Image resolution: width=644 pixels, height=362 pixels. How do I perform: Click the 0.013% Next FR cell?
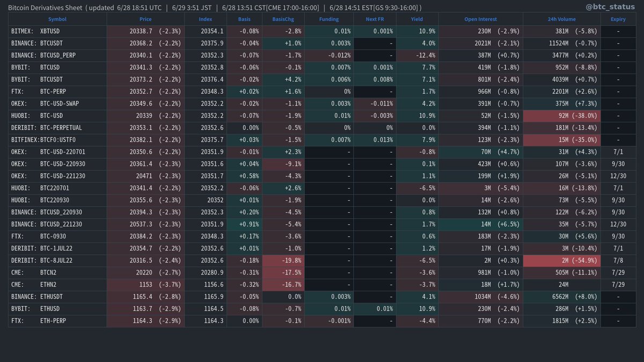tap(375, 139)
